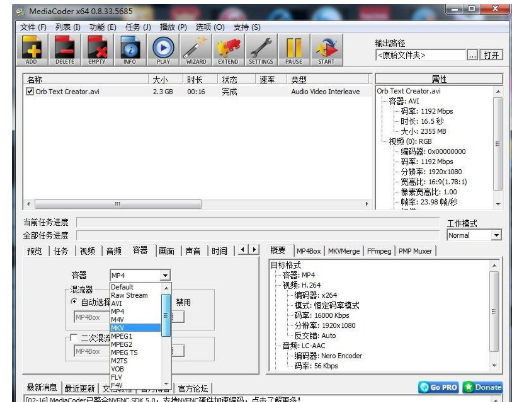This screenshot has width=527, height=402.
Task: Open the 支持 (S) menu
Action: pos(247,27)
